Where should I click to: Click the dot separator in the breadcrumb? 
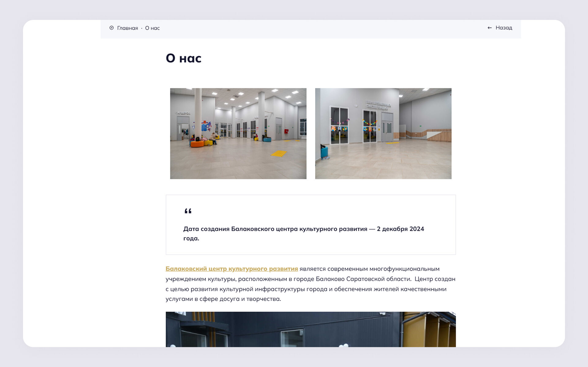[141, 28]
